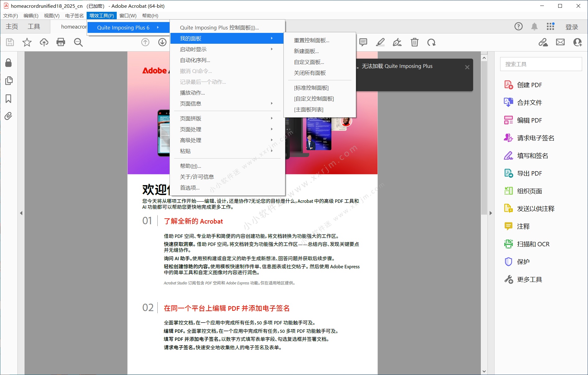Select the comment bubble tool
588x375 pixels.
coord(364,42)
